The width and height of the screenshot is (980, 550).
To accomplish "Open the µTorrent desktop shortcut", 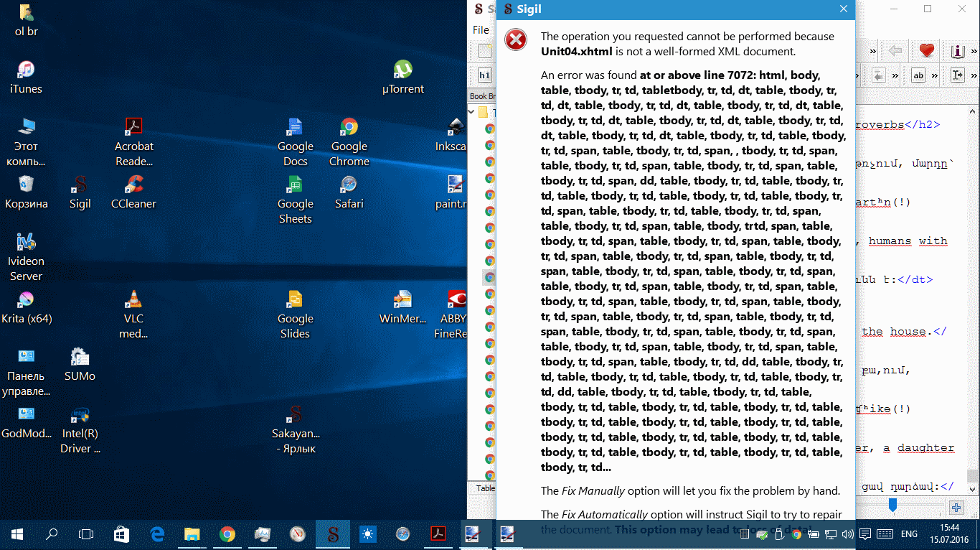I will click(403, 78).
